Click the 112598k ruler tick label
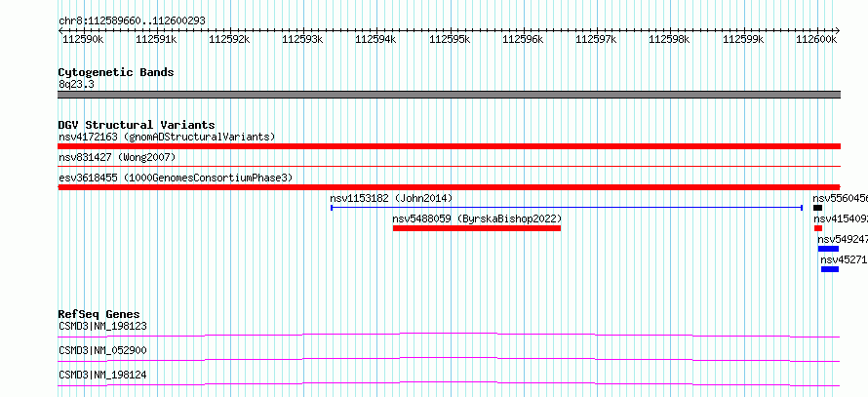The image size is (868, 397). coord(669,39)
